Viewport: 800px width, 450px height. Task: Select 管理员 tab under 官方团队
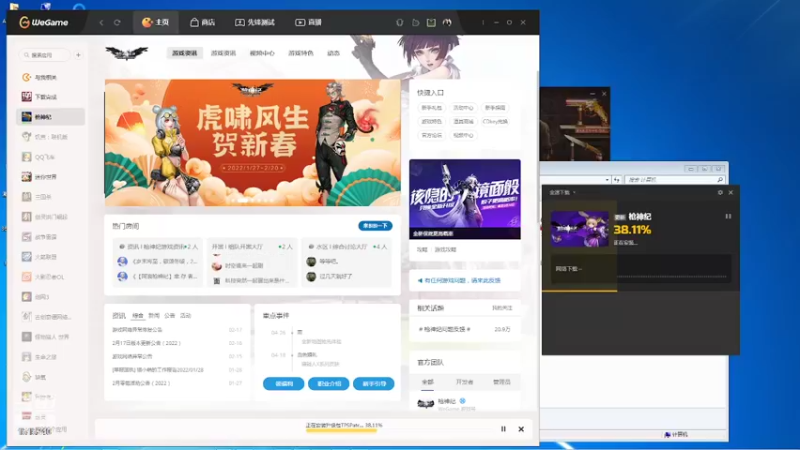point(502,382)
